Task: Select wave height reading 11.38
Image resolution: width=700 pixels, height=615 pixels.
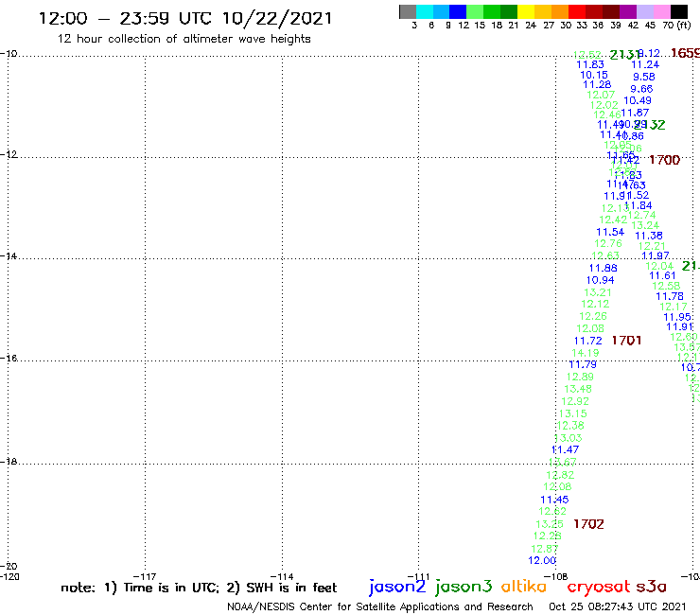Action: pos(649,236)
